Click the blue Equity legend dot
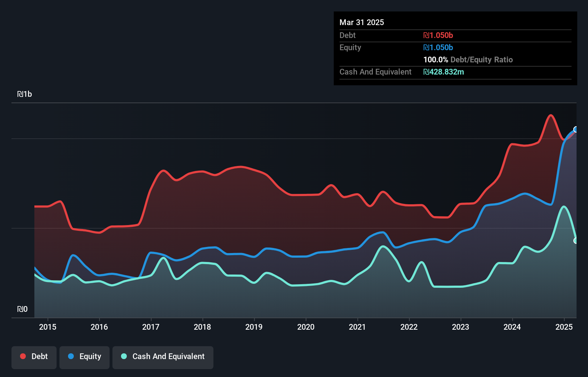This screenshot has width=588, height=377. [x=71, y=356]
